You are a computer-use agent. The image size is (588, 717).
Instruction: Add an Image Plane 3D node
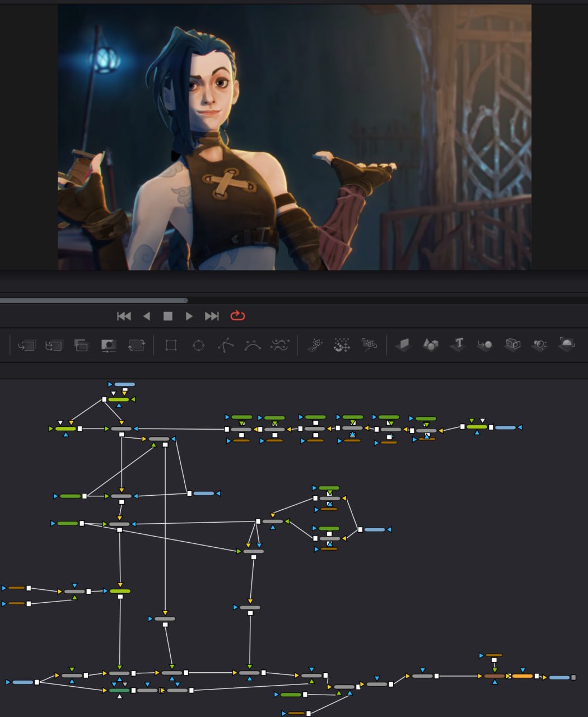pos(403,345)
